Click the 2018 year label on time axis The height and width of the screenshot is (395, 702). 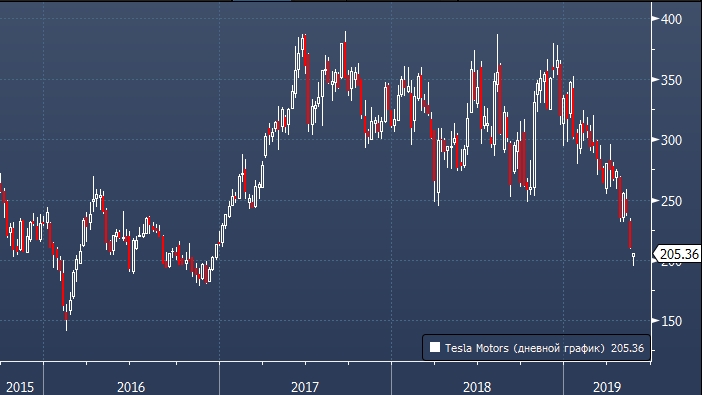point(477,386)
